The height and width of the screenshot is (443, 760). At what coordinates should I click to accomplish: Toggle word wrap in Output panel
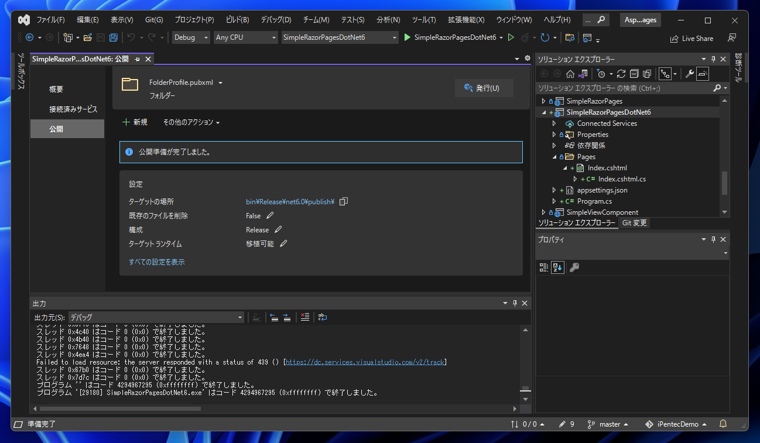point(323,317)
